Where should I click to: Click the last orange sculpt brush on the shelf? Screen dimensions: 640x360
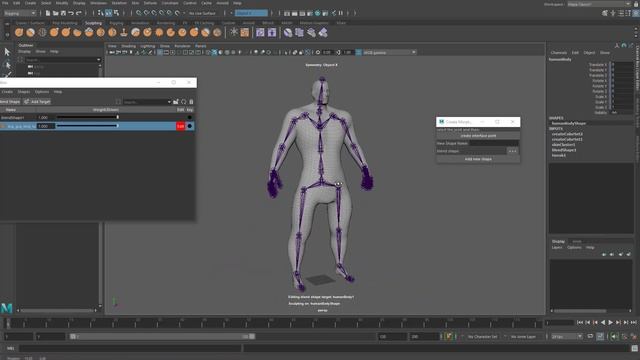pyautogui.click(x=217, y=33)
